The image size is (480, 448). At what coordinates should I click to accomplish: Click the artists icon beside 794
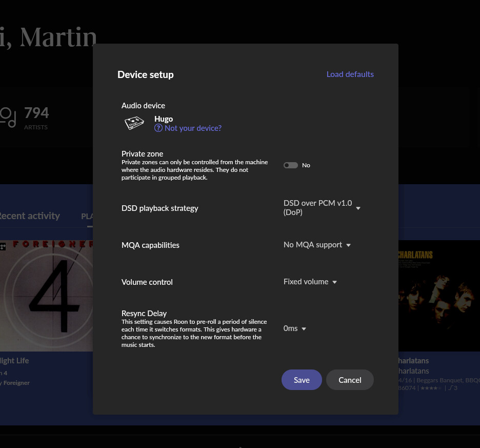click(8, 117)
